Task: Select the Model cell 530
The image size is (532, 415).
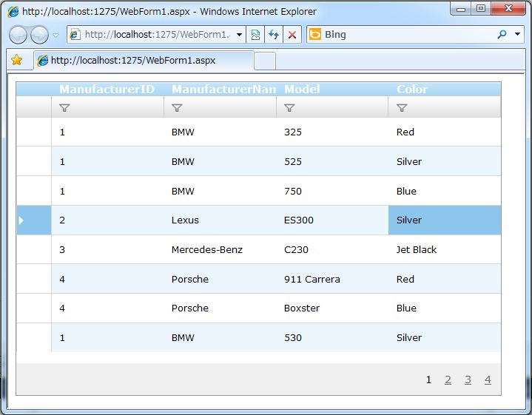Action: click(332, 337)
